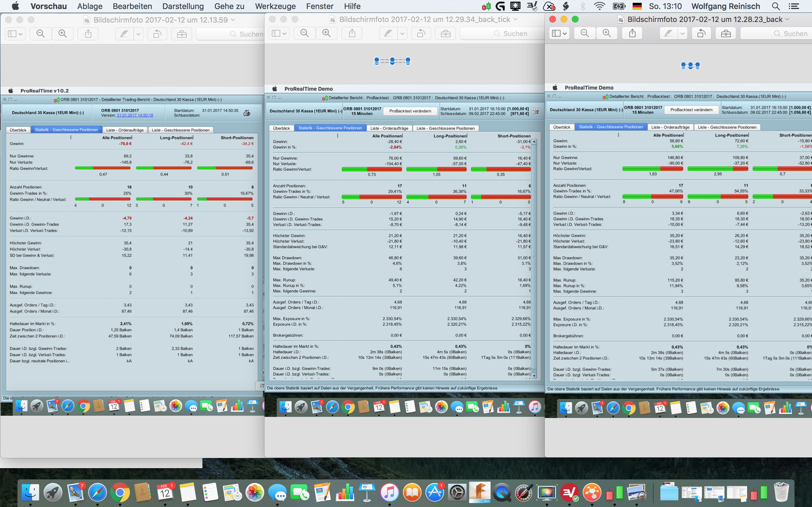This screenshot has width=812, height=507.
Task: Open the Werkzeuge menu
Action: tap(275, 6)
